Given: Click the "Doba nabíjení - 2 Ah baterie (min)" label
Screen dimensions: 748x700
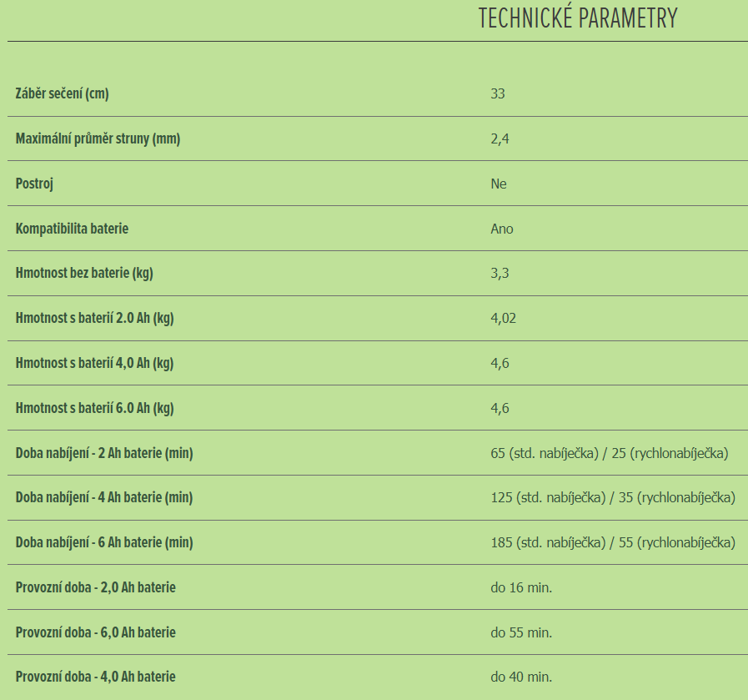Looking at the screenshot, I should [x=104, y=453].
